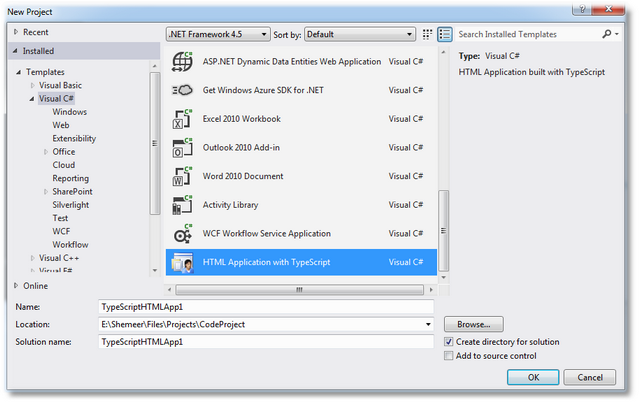
Task: Click the Browse... button
Action: click(473, 324)
